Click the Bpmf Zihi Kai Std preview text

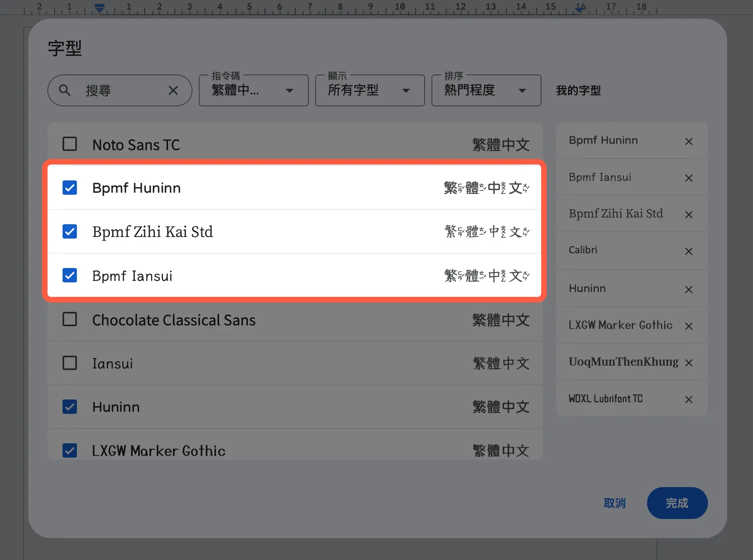tap(487, 231)
